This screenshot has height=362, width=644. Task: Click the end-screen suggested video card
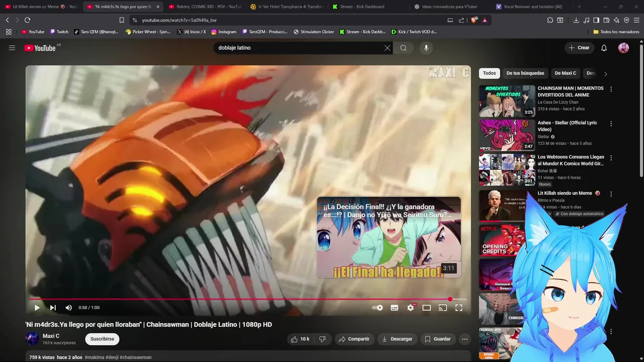pyautogui.click(x=388, y=237)
